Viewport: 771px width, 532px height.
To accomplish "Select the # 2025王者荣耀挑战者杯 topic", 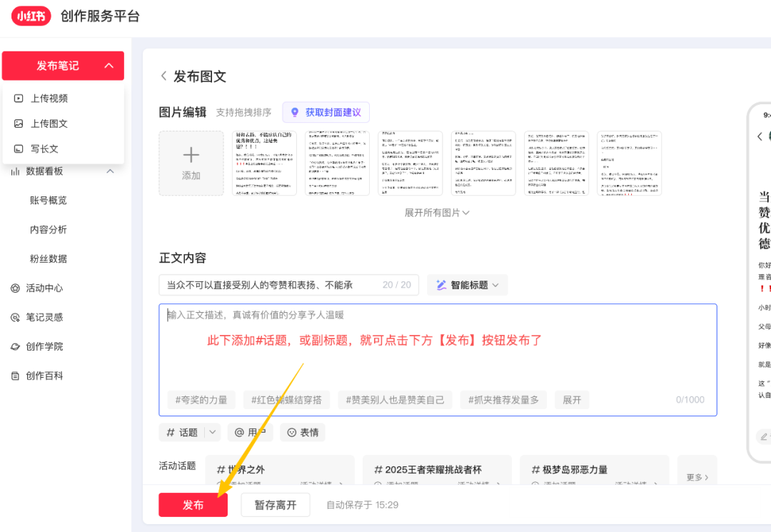I will point(437,470).
